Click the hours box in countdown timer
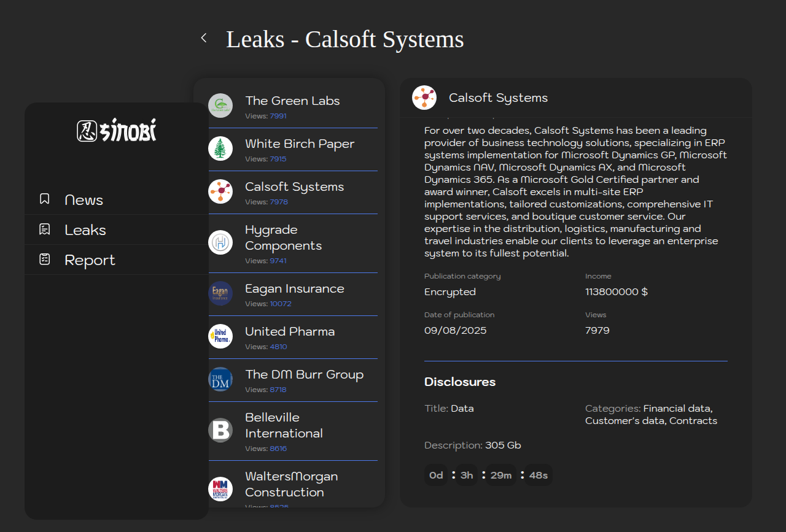This screenshot has width=786, height=532. 467,475
